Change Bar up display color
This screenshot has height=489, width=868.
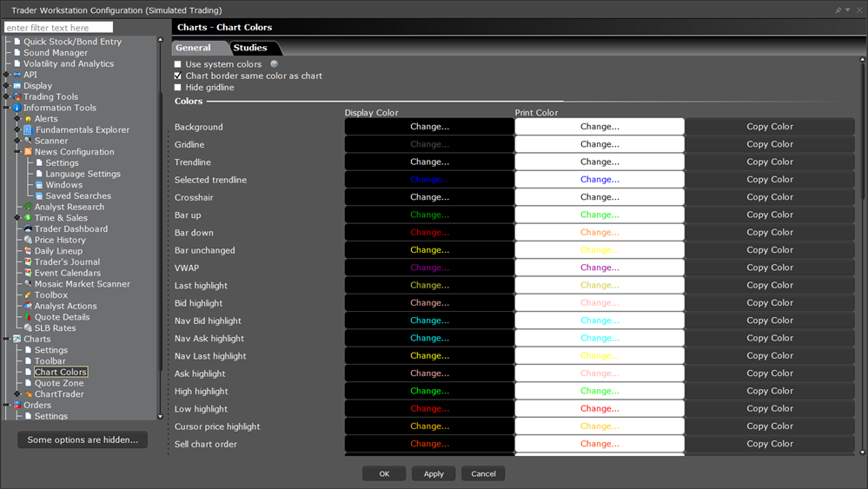pyautogui.click(x=429, y=215)
